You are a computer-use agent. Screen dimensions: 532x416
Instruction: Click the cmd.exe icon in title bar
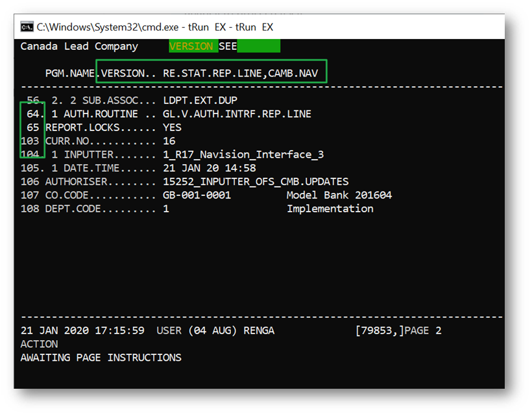pyautogui.click(x=27, y=27)
